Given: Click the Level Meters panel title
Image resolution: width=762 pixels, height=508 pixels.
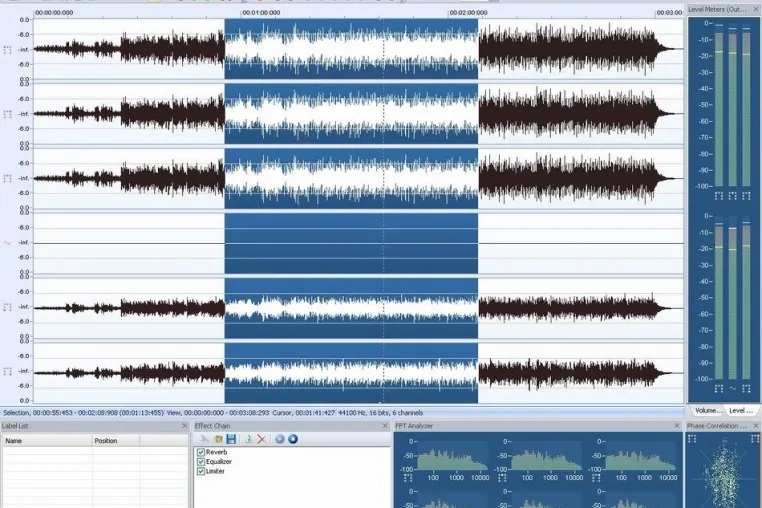Looking at the screenshot, I should 717,9.
